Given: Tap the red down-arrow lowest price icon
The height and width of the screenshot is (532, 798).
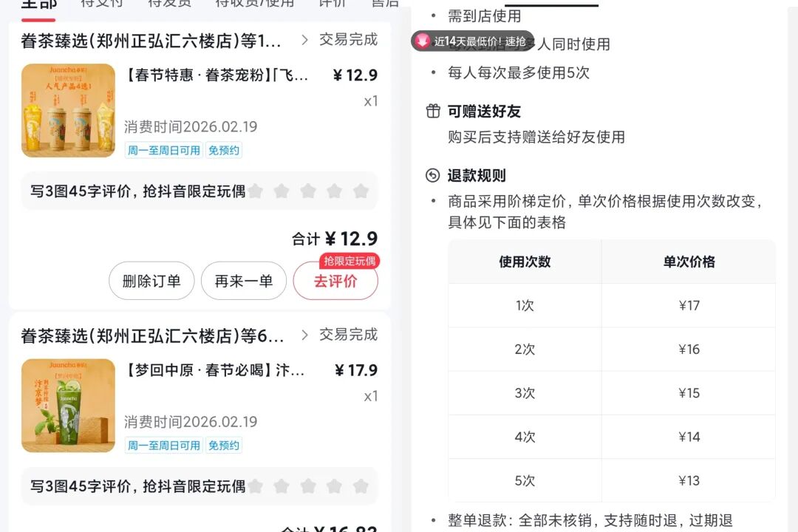Looking at the screenshot, I should 422,41.
